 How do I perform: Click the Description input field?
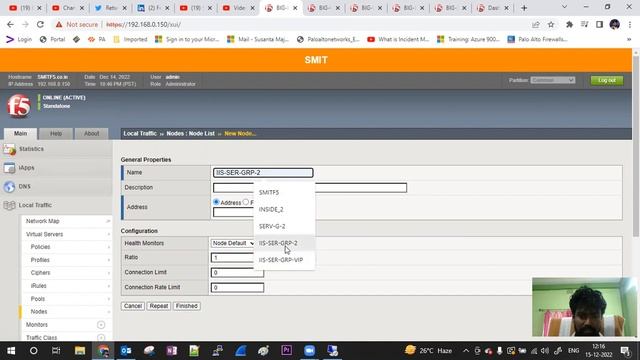(x=310, y=188)
